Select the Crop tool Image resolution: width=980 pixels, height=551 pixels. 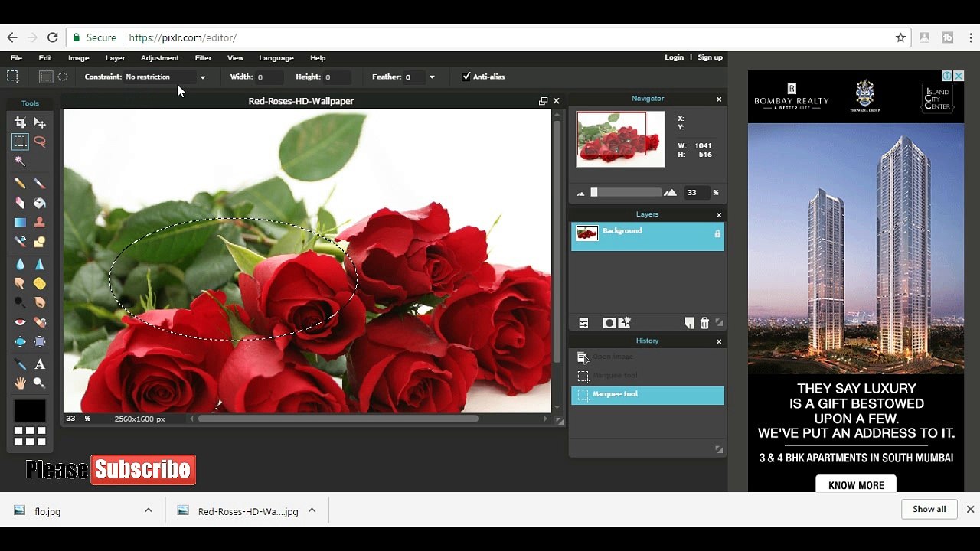20,122
